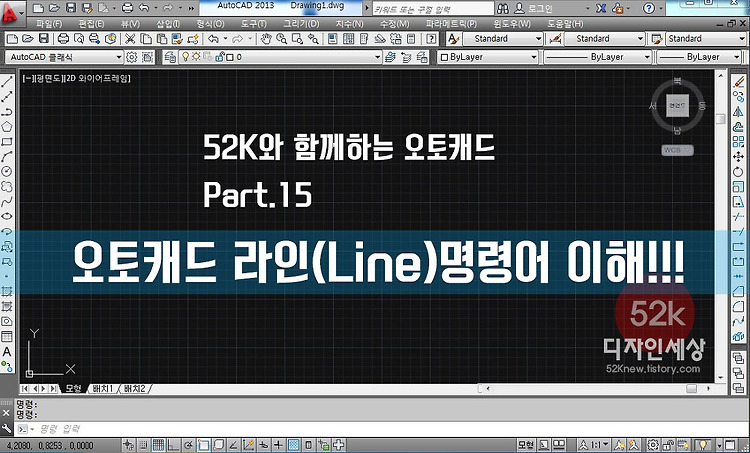
Task: Select the Table tool in Draw toolbar
Action: (7, 336)
